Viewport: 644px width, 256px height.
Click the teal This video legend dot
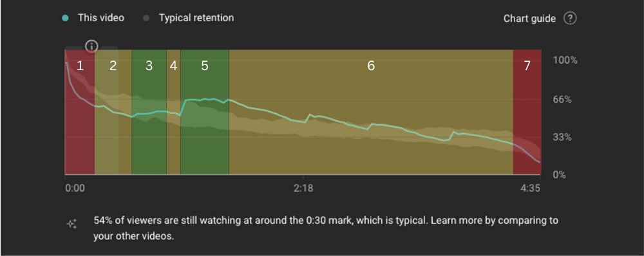point(65,18)
